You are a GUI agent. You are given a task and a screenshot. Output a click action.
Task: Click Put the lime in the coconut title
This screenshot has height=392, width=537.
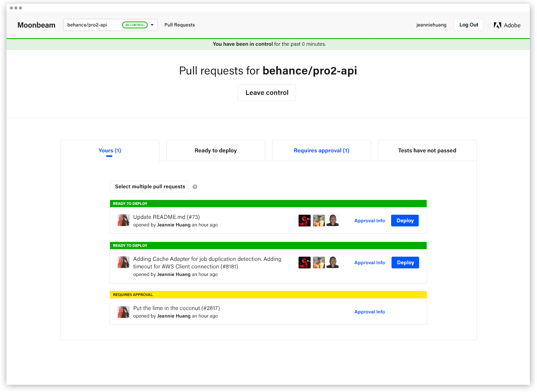click(176, 308)
